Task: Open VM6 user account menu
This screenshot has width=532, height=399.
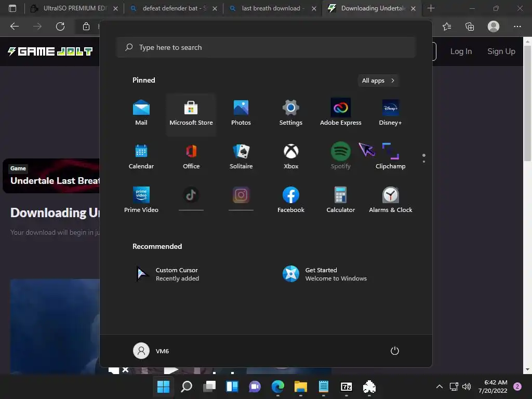Action: 151,351
